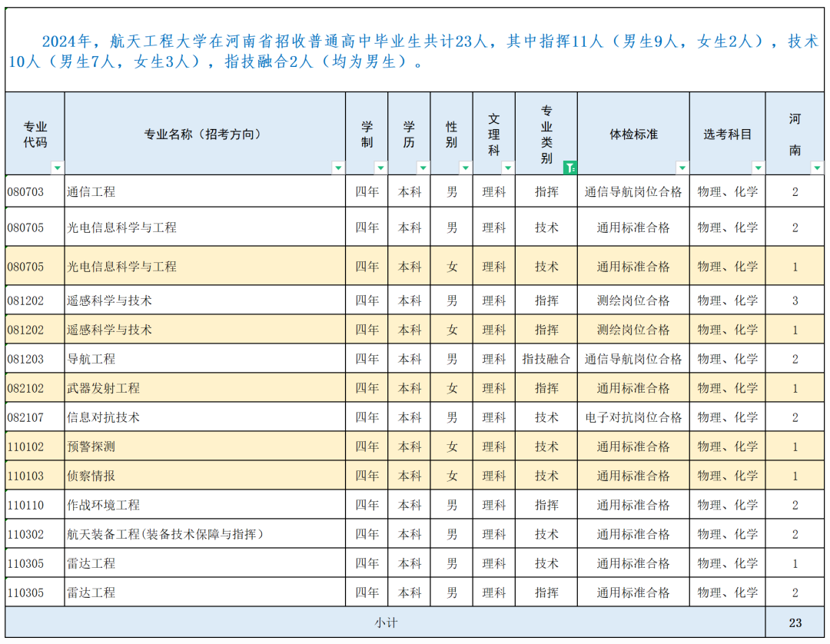Viewport: 830px width, 644px height.
Task: Click the 学历 header filter arrow
Action: pyautogui.click(x=422, y=168)
